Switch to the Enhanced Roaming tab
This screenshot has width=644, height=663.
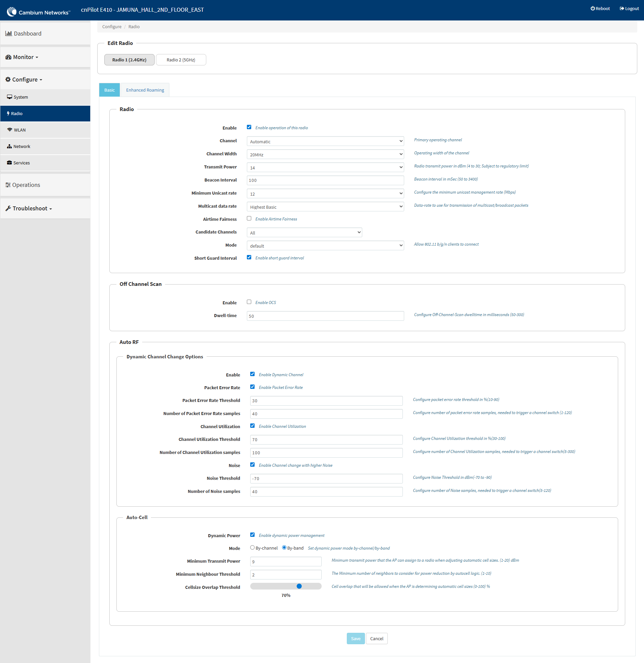click(145, 90)
